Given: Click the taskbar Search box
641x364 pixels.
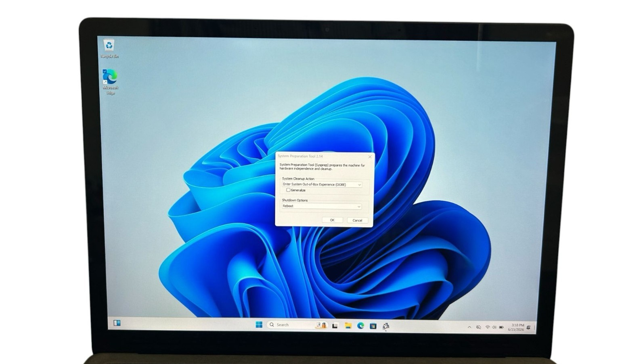Looking at the screenshot, I should point(297,325).
